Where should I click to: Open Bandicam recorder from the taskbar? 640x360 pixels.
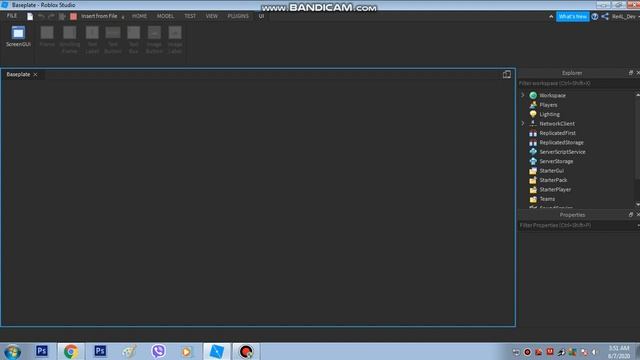click(246, 351)
